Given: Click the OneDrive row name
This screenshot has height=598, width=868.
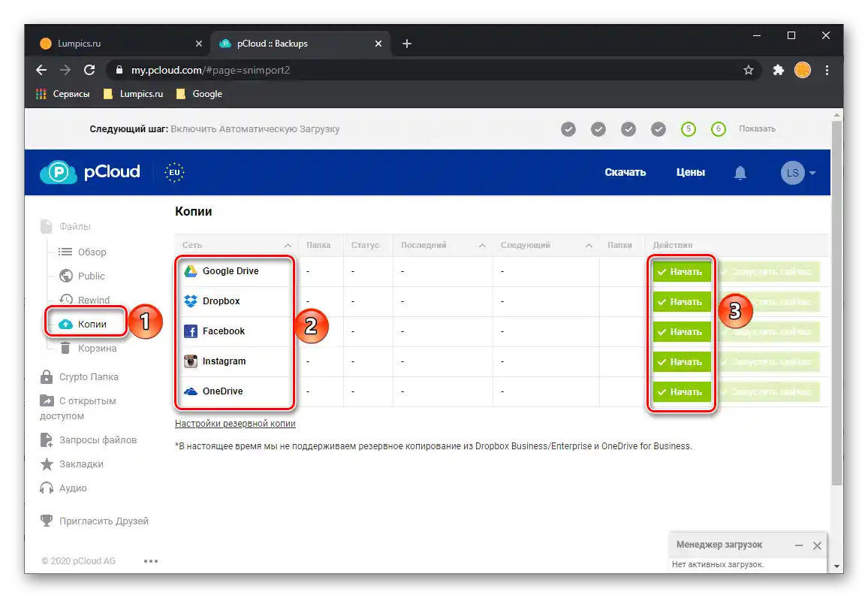Looking at the screenshot, I should (222, 391).
